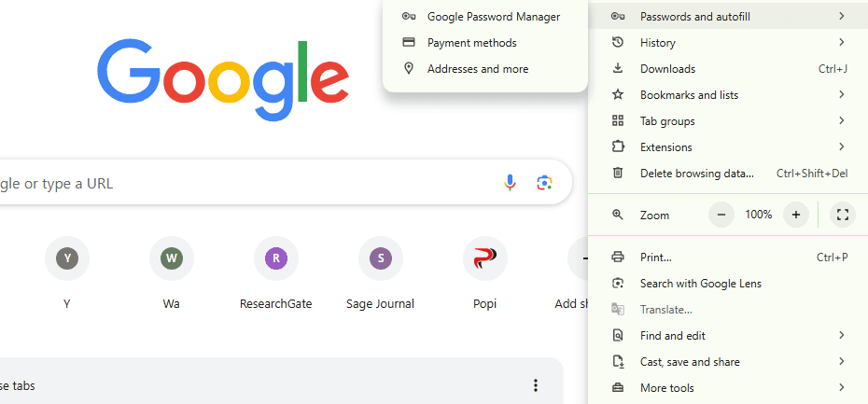Click the star icon beside Bookmarks and lists
The height and width of the screenshot is (404, 868).
coord(618,94)
